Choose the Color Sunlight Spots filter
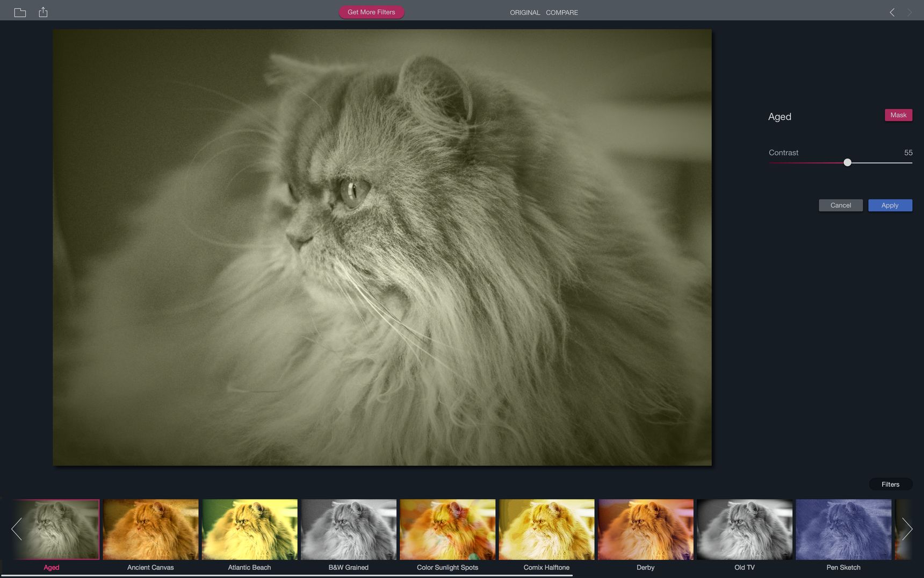 pos(447,530)
